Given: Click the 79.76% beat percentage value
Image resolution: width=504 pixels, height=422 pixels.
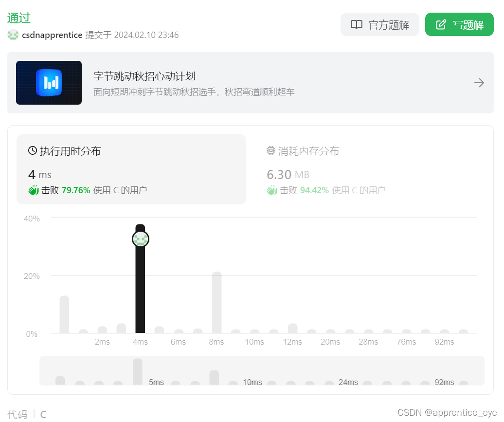Looking at the screenshot, I should coord(76,190).
